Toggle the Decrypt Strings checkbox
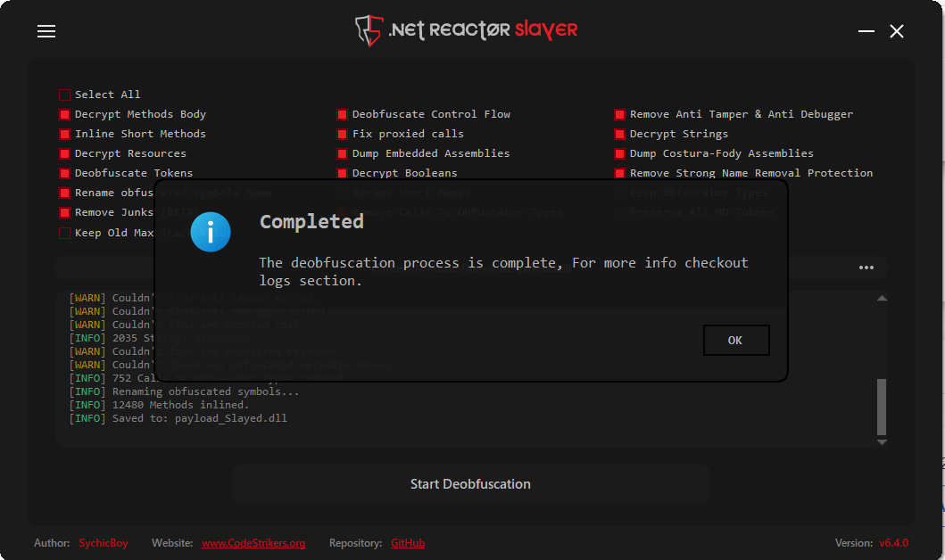Image resolution: width=945 pixels, height=560 pixels. tap(619, 134)
